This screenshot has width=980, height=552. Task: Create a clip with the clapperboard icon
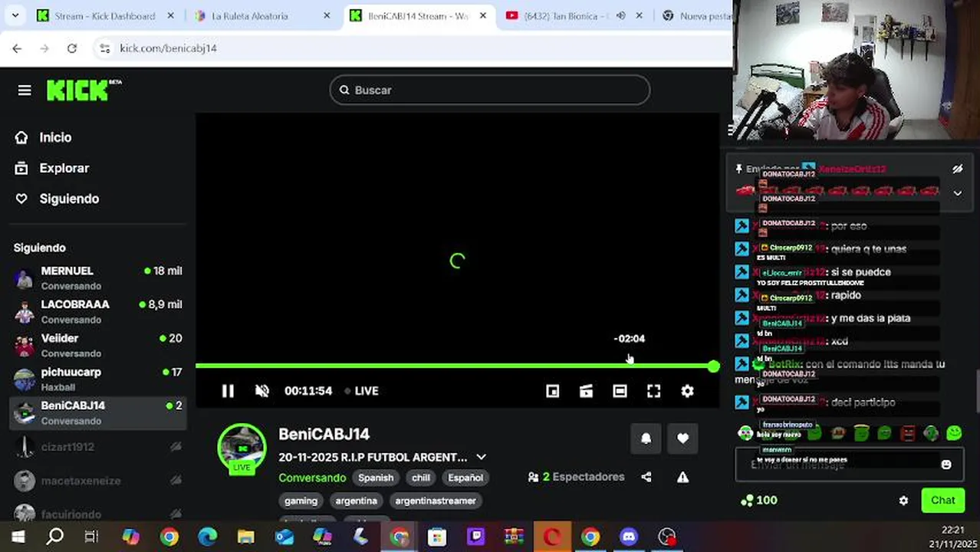pyautogui.click(x=586, y=391)
